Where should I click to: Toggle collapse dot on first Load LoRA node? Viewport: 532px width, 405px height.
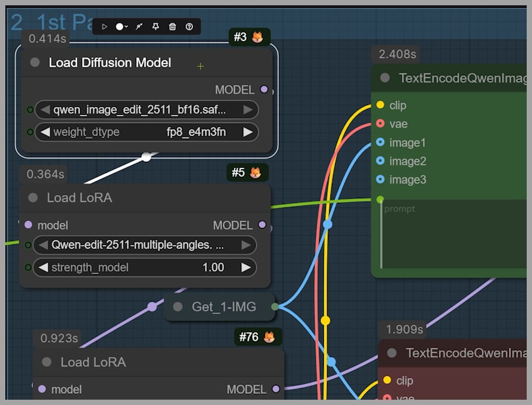[32, 198]
